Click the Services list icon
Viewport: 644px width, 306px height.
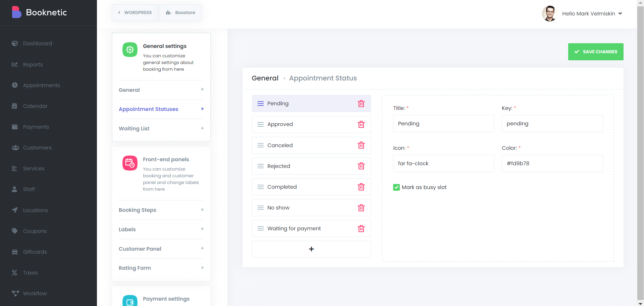point(14,168)
